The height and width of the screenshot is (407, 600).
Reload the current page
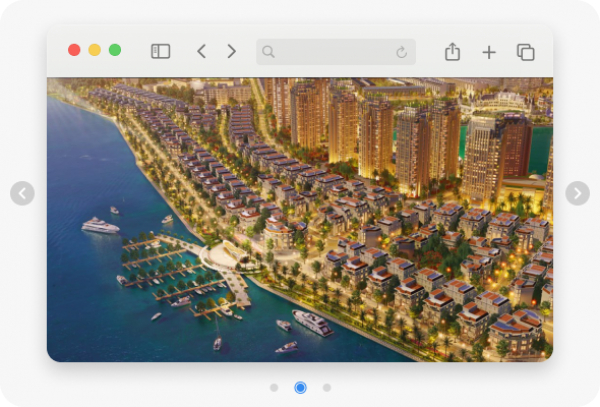point(401,52)
